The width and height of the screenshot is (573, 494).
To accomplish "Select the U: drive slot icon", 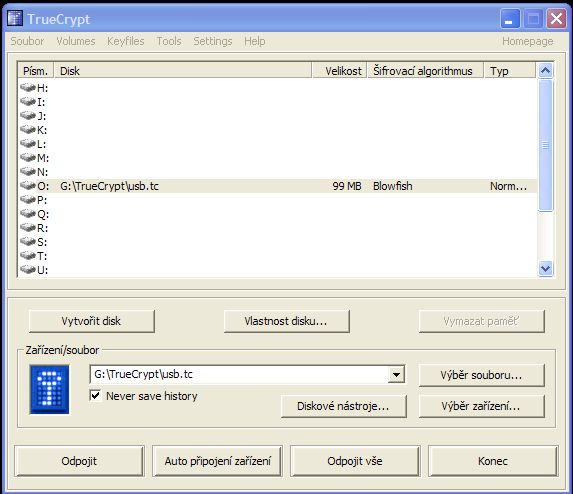I will coord(28,270).
